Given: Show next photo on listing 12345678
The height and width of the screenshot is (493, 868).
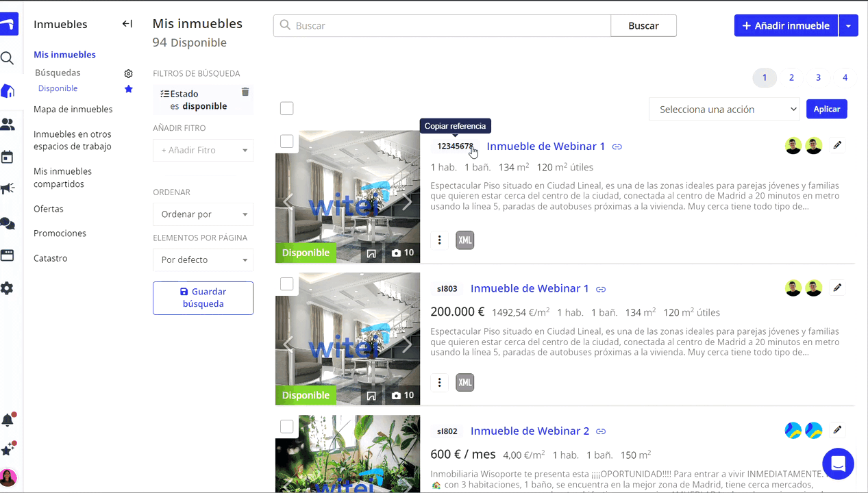Looking at the screenshot, I should click(x=407, y=201).
